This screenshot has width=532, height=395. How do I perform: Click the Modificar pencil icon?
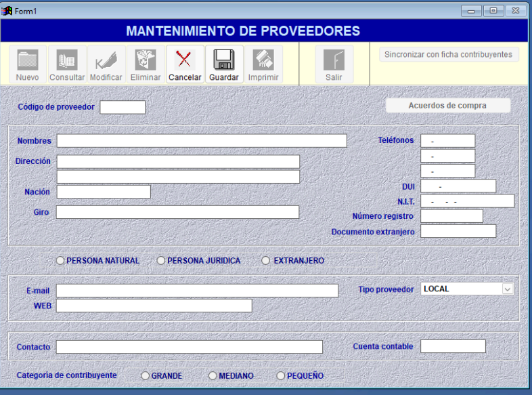(106, 64)
